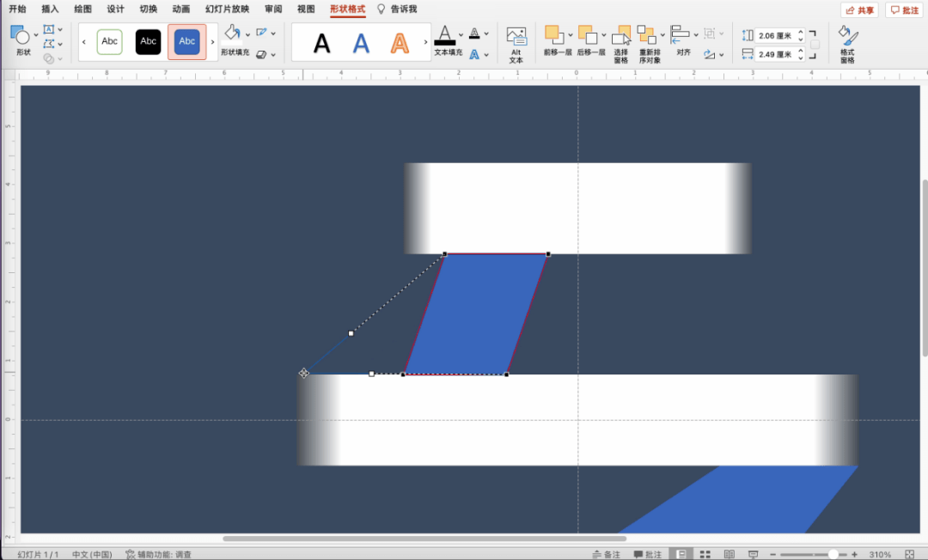Click the shape outline pen icon
Screen dimensions: 928x560
(261, 33)
